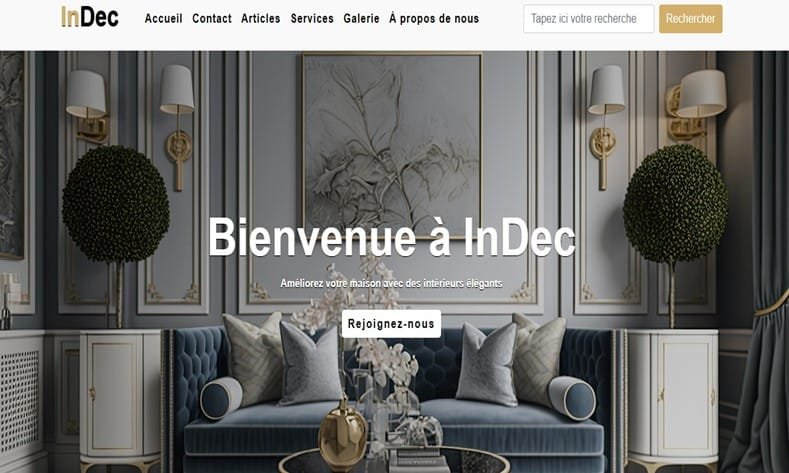Click the gold Rechercher button
This screenshot has height=473, width=789.
click(691, 19)
